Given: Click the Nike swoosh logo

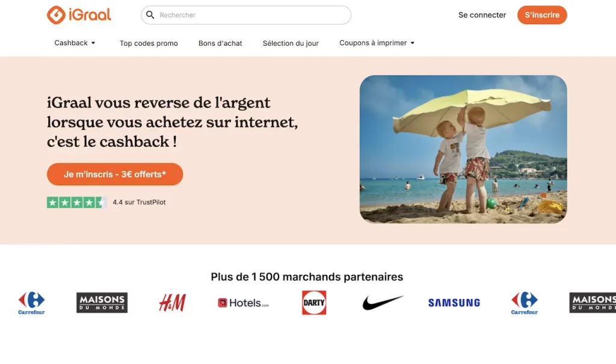Looking at the screenshot, I should 383,303.
